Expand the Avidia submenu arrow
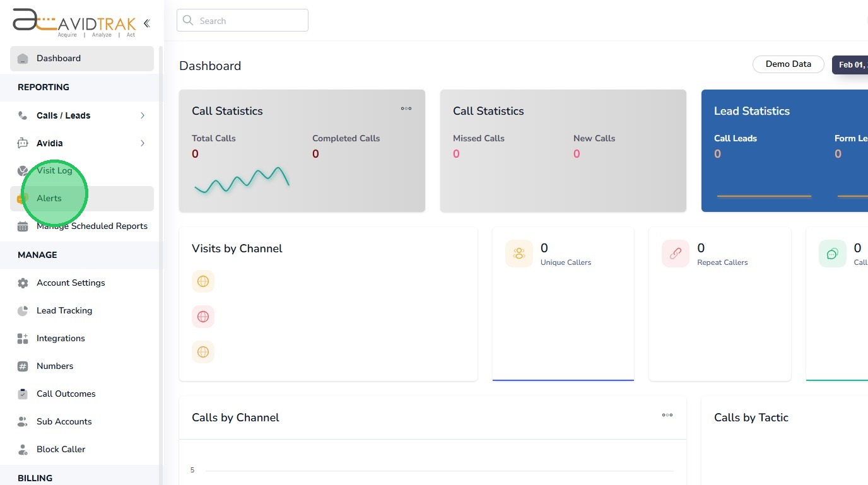The width and height of the screenshot is (868, 485). tap(143, 143)
